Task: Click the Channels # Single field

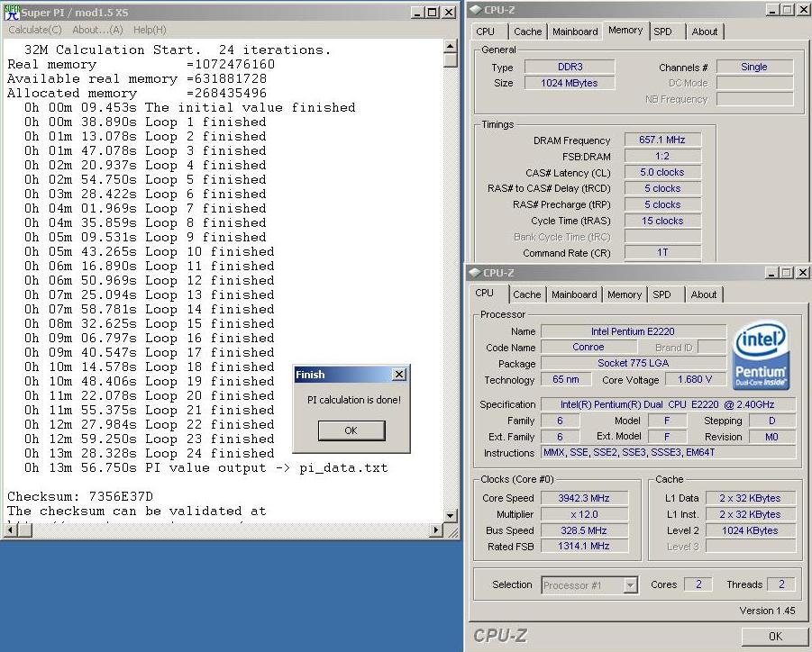Action: pos(754,67)
